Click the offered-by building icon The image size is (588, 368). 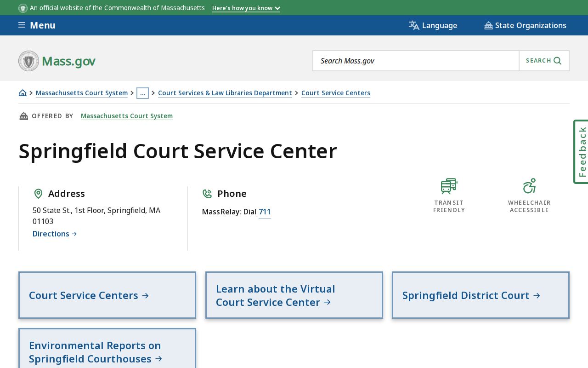[x=23, y=116]
